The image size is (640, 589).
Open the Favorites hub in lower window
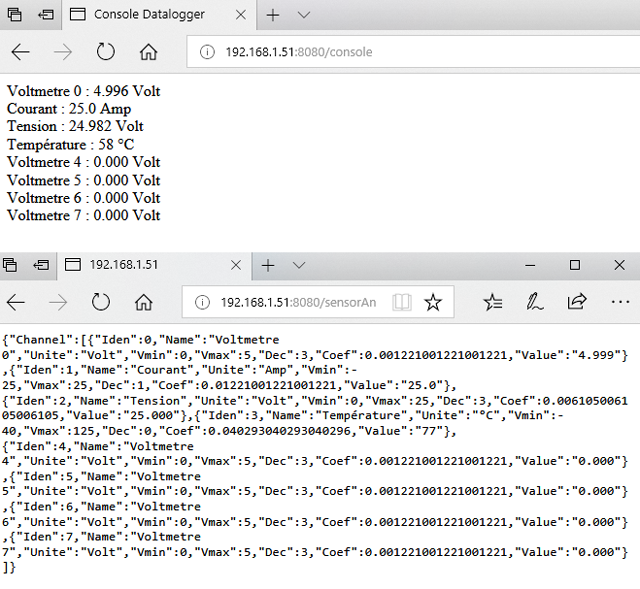(x=492, y=302)
